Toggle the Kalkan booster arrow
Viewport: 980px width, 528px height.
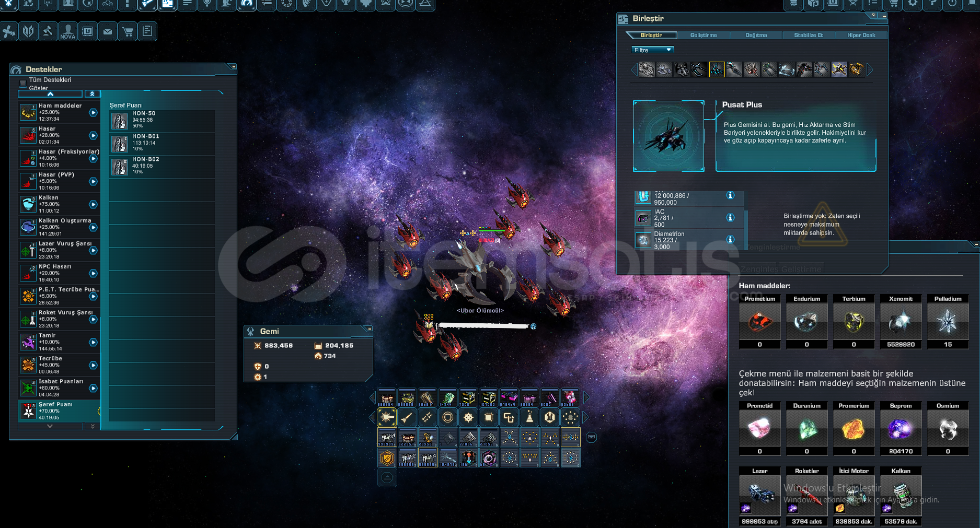(93, 204)
